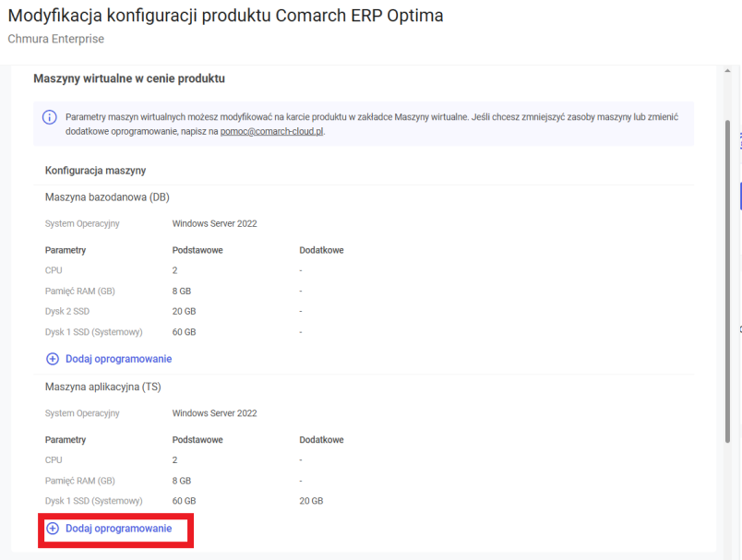Click the '20 GB' value in the Dysk 2 SSD row

[184, 312]
